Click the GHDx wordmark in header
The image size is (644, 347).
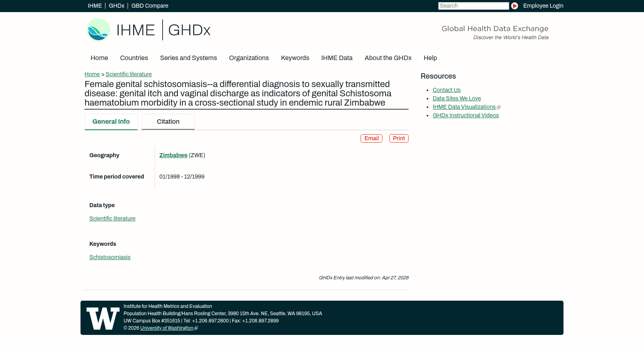pos(189,30)
